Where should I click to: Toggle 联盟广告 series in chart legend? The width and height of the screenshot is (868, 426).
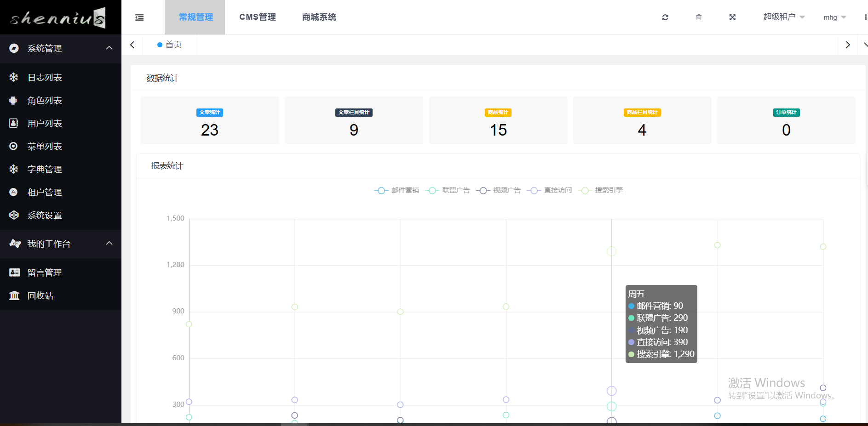click(448, 190)
